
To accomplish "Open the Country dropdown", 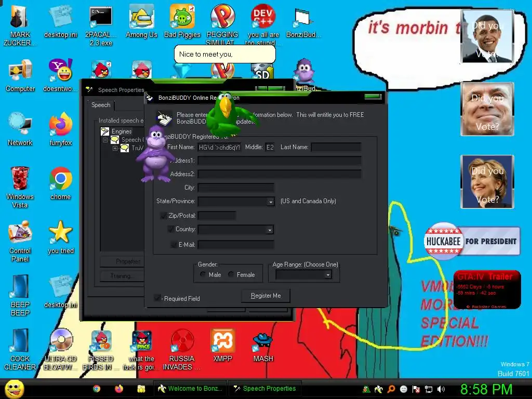I will (x=270, y=230).
